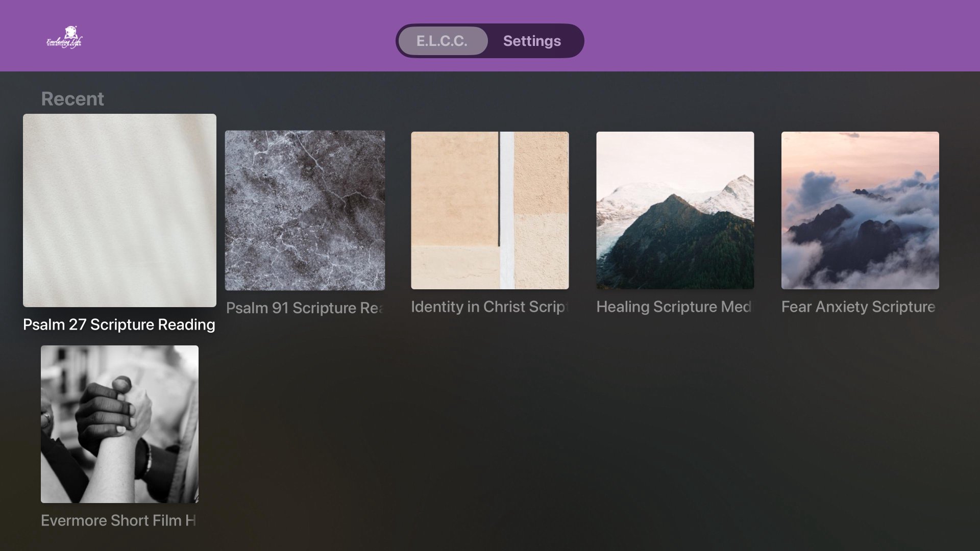Select the E.L.C.C. tab
The width and height of the screenshot is (980, 551).
[x=442, y=41]
